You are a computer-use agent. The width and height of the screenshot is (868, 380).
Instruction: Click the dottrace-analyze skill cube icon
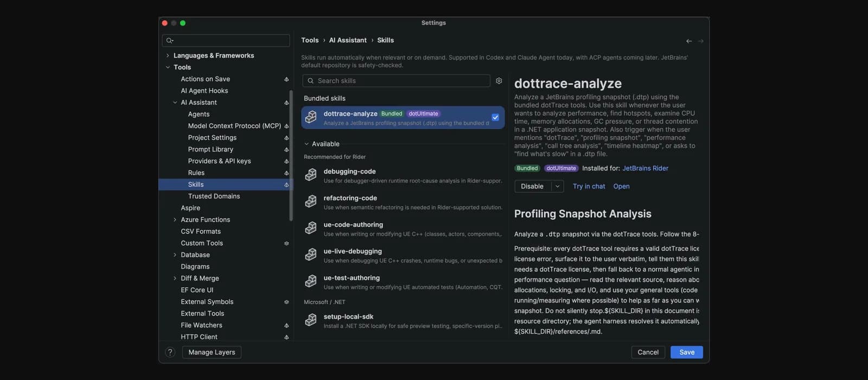[311, 117]
